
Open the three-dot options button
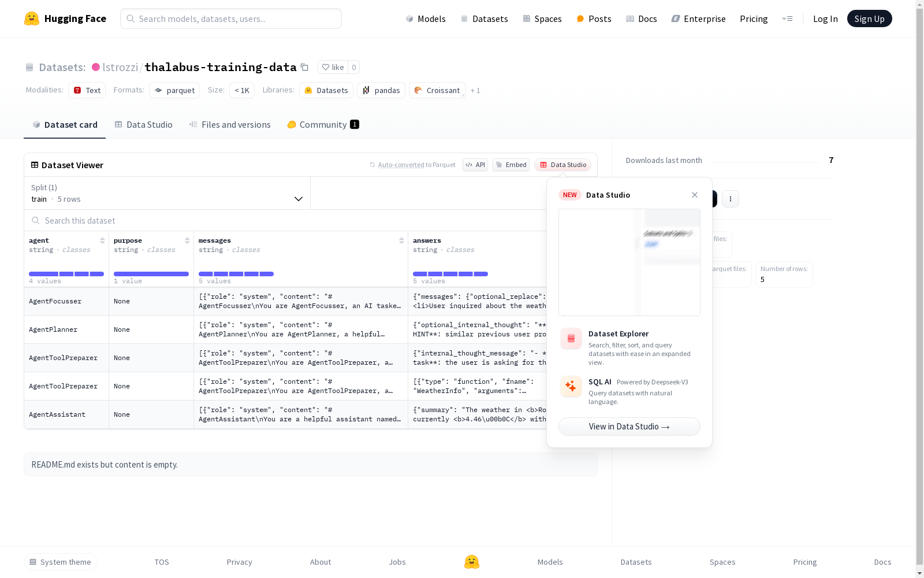point(731,199)
